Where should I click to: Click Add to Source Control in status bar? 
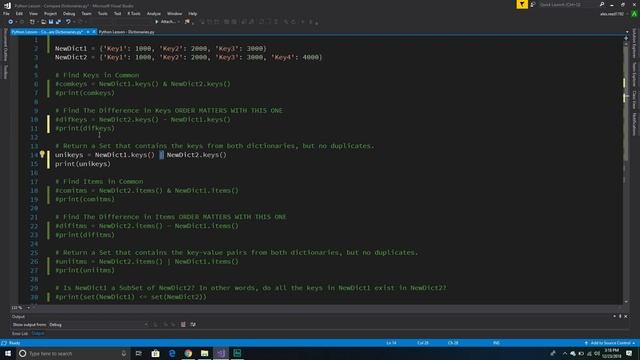coord(610,343)
